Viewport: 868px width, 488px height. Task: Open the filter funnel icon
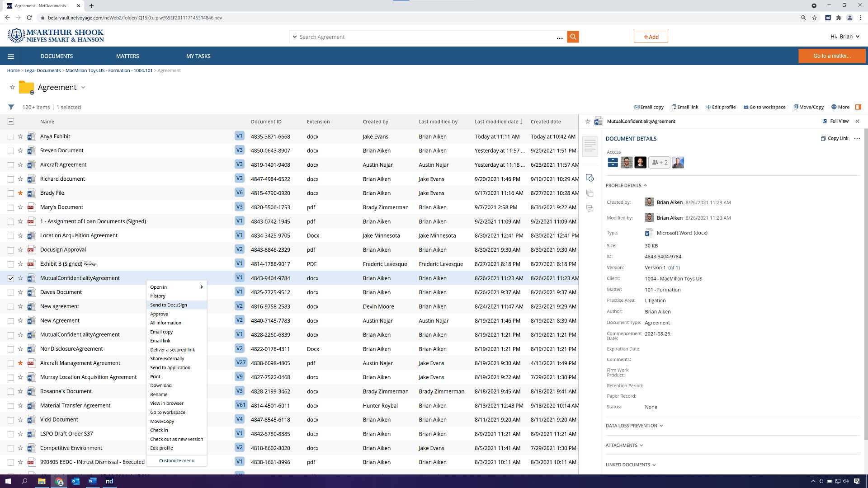pos(11,107)
